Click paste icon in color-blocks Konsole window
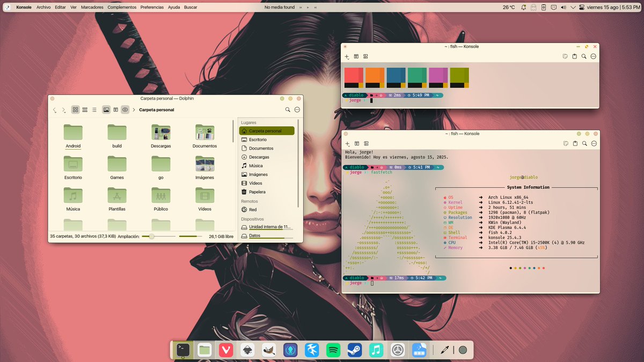 575,56
